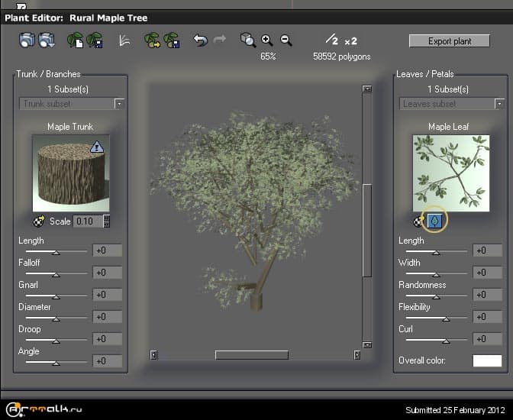Click the divide-by-2 polygon reduction icon
The height and width of the screenshot is (420, 513).
[331, 39]
